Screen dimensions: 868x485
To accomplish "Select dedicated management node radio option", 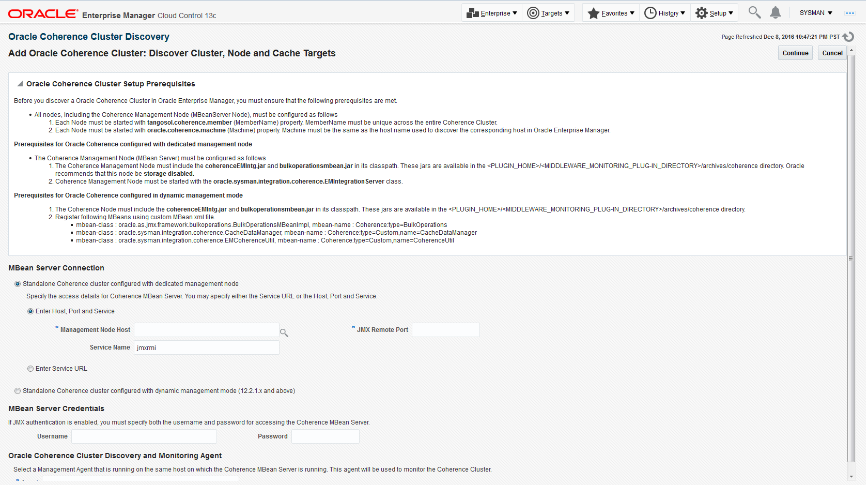I will 18,284.
